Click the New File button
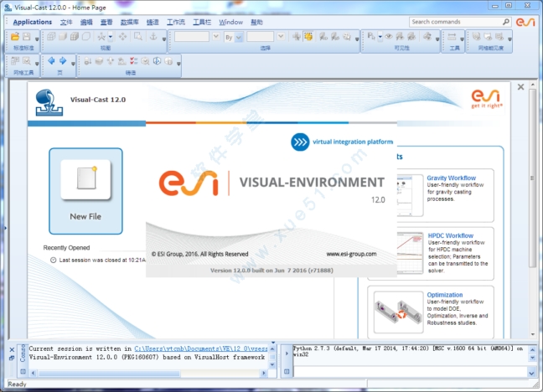Image resolution: width=543 pixels, height=392 pixels. pyautogui.click(x=85, y=191)
